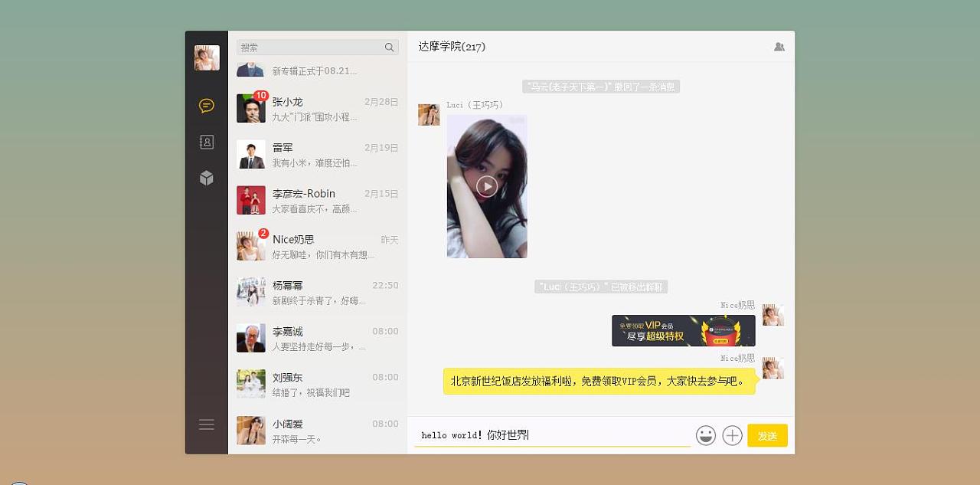The height and width of the screenshot is (485, 980).
Task: Open group members icon in chat header
Action: click(x=779, y=47)
